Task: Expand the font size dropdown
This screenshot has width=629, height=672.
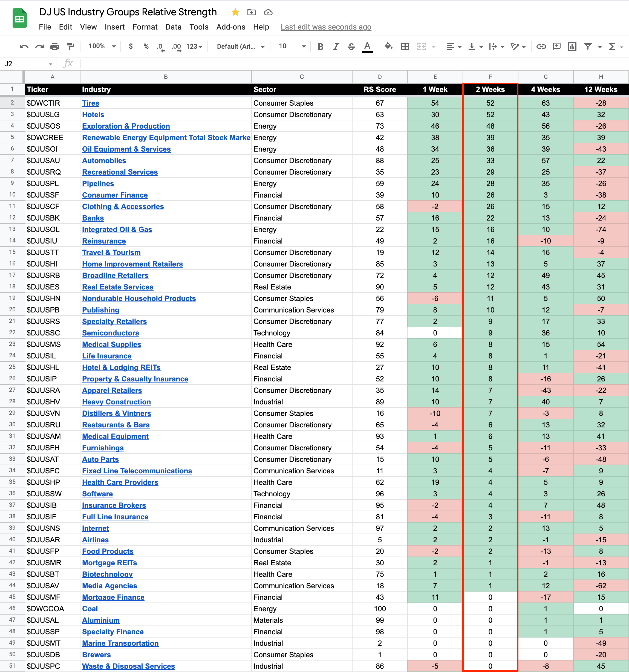Action: [x=303, y=47]
